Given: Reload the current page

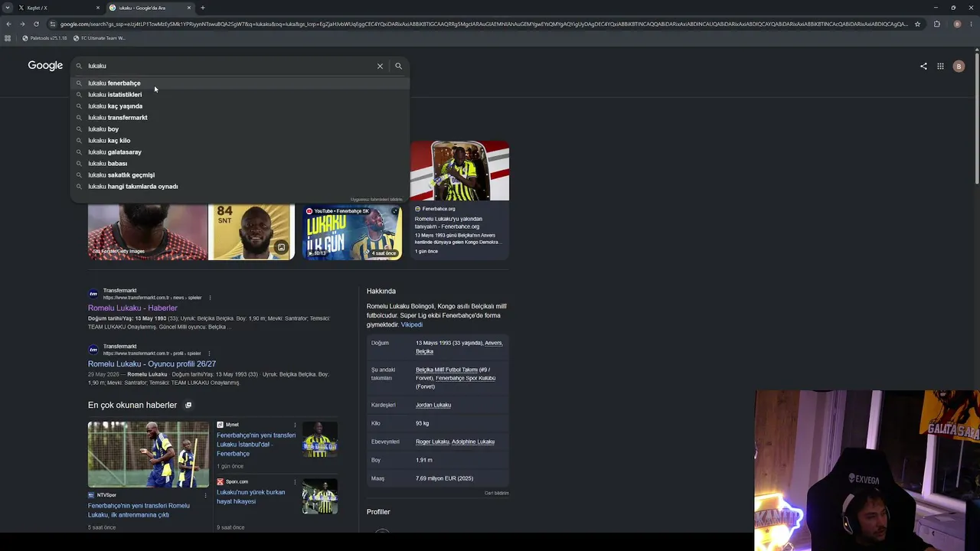Looking at the screenshot, I should 36,24.
